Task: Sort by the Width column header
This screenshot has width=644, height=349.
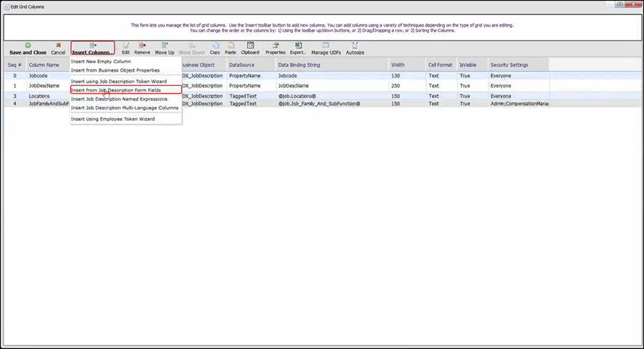Action: pyautogui.click(x=398, y=65)
